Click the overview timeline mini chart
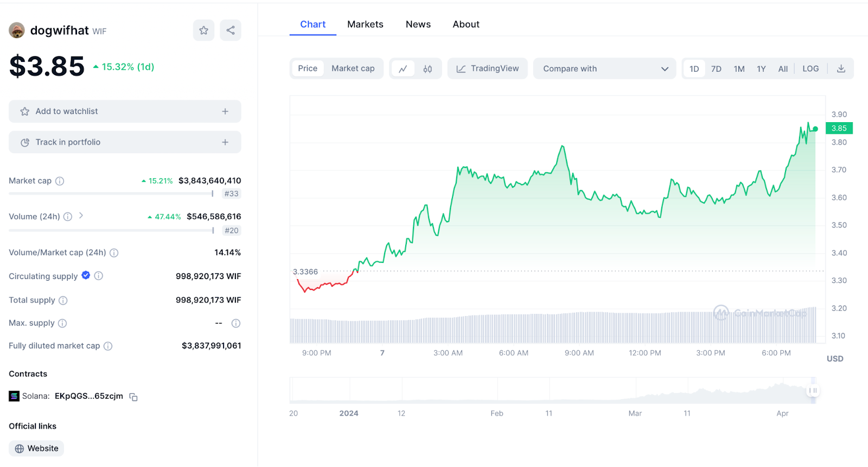The image size is (868, 467). (x=552, y=391)
